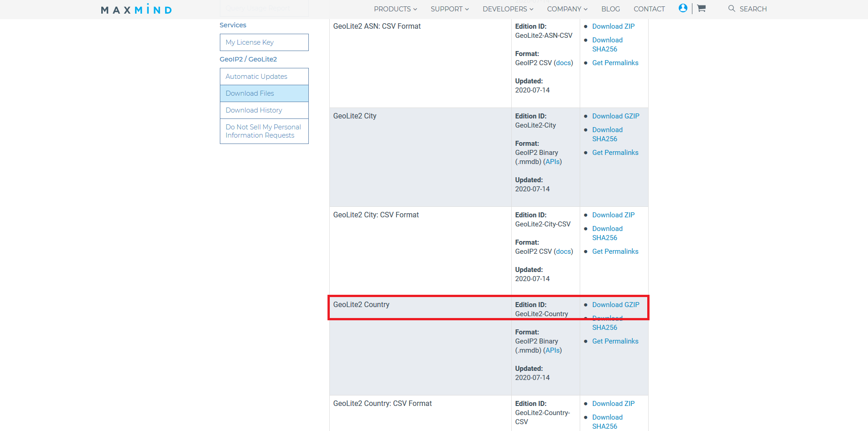The image size is (868, 431).
Task: Click the Services sidebar heading
Action: [233, 25]
